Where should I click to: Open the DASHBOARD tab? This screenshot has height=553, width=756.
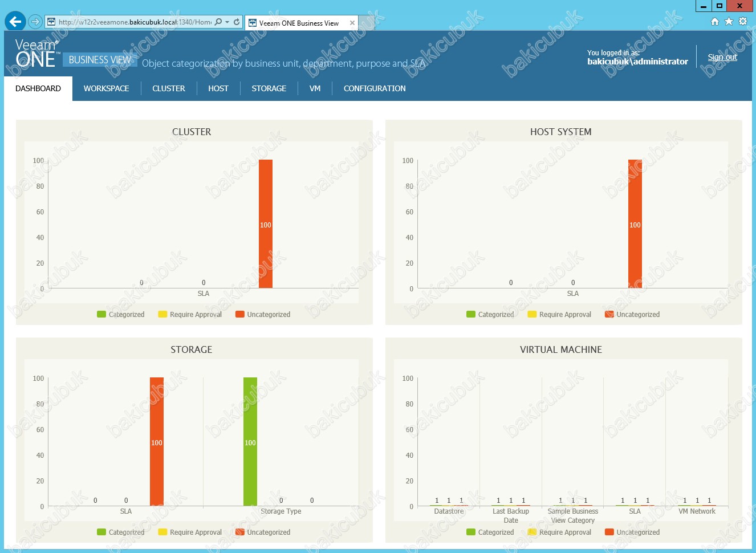pyautogui.click(x=38, y=88)
